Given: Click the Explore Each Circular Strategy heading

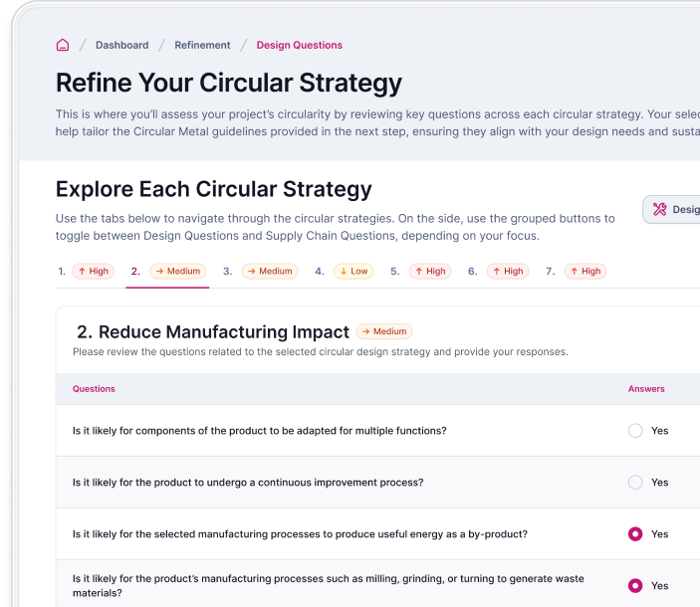Looking at the screenshot, I should pyautogui.click(x=213, y=189).
